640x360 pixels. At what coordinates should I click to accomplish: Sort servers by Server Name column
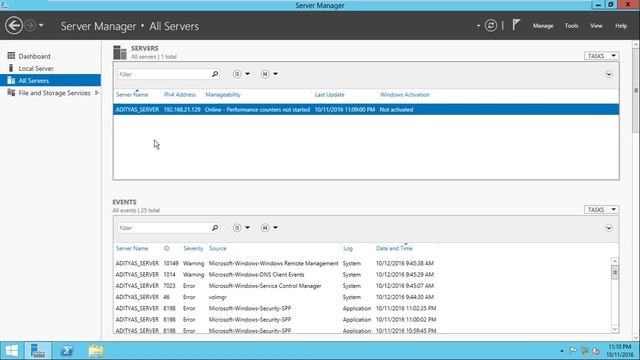132,95
